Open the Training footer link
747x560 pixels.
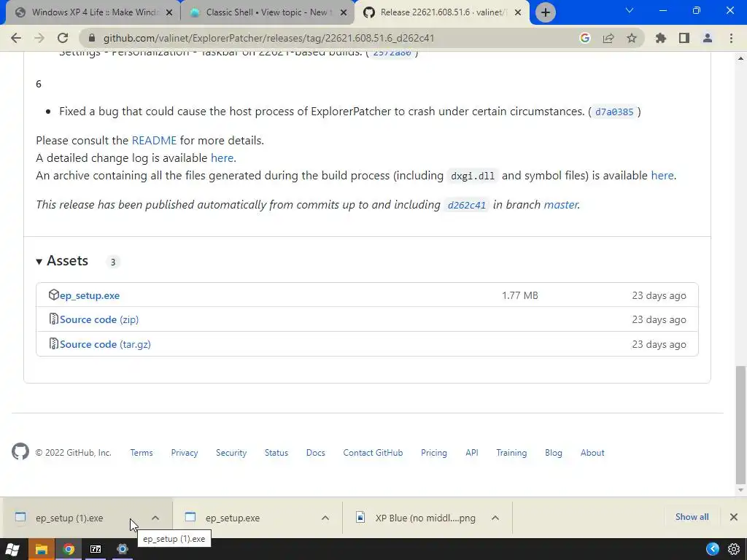[511, 453]
